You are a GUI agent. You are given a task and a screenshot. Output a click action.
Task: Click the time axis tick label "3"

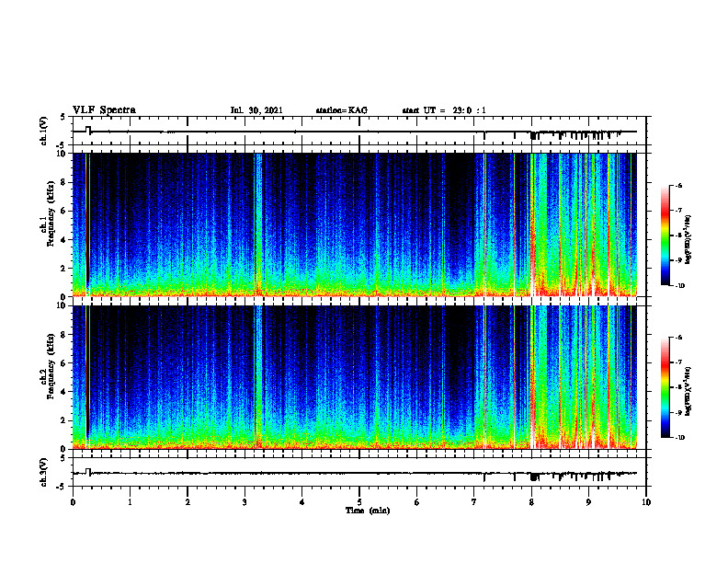tap(245, 502)
